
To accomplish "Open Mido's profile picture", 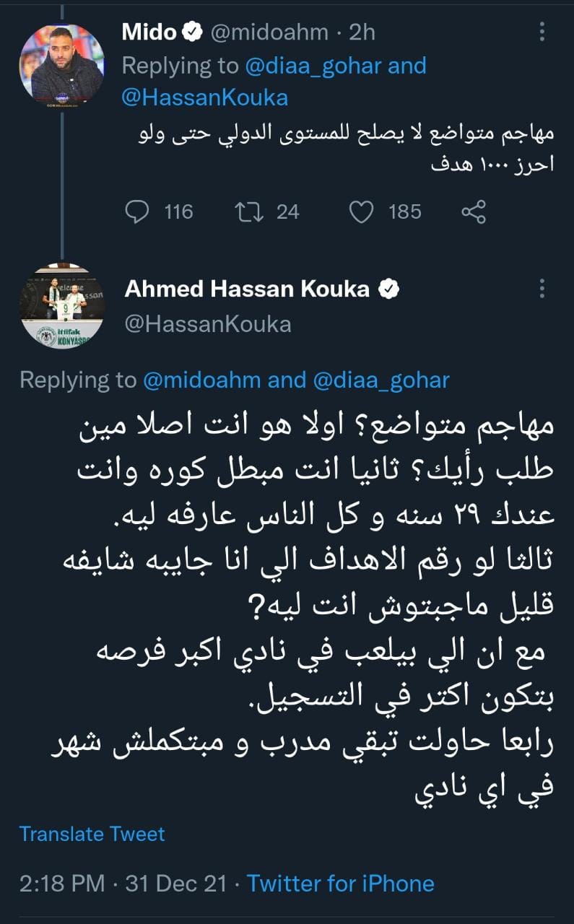I will click(x=62, y=64).
